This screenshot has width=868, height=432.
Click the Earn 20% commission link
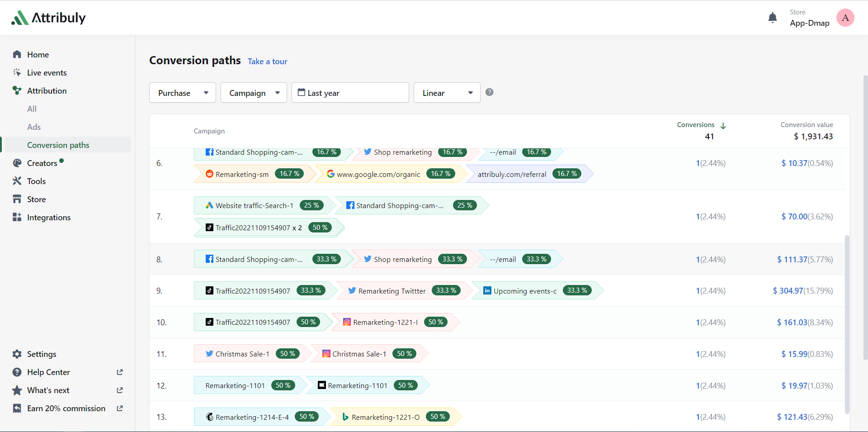66,408
